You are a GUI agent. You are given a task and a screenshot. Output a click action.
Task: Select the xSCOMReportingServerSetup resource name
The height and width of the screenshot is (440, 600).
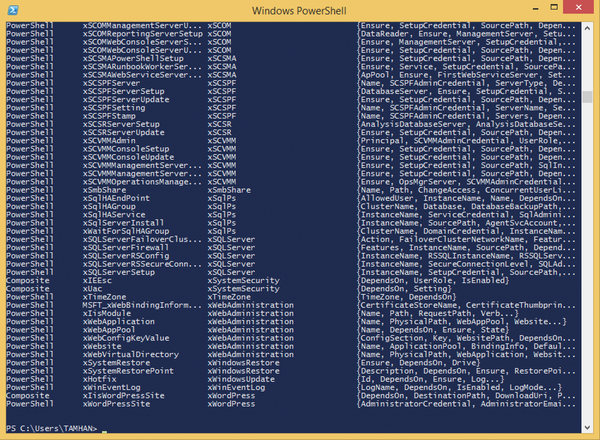pos(143,34)
